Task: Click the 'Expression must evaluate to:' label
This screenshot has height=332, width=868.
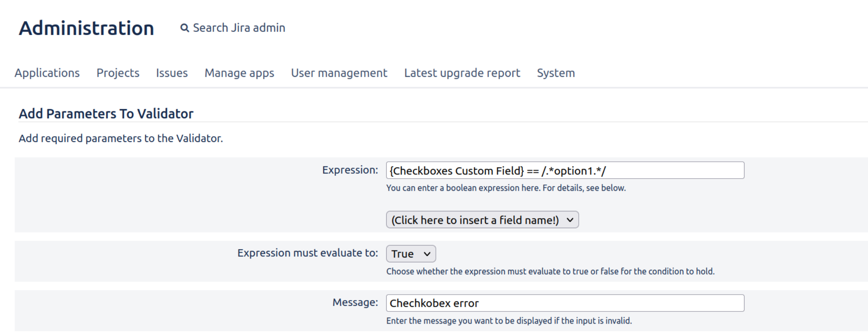Action: pyautogui.click(x=307, y=253)
